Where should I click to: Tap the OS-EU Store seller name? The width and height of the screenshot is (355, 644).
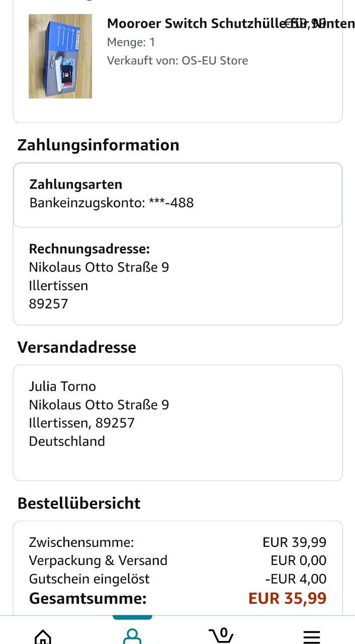(x=215, y=61)
